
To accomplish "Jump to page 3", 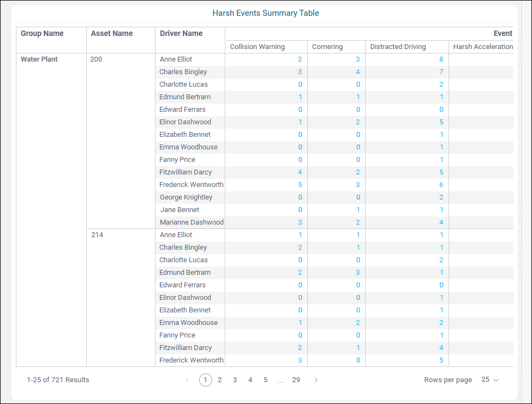I will [235, 380].
